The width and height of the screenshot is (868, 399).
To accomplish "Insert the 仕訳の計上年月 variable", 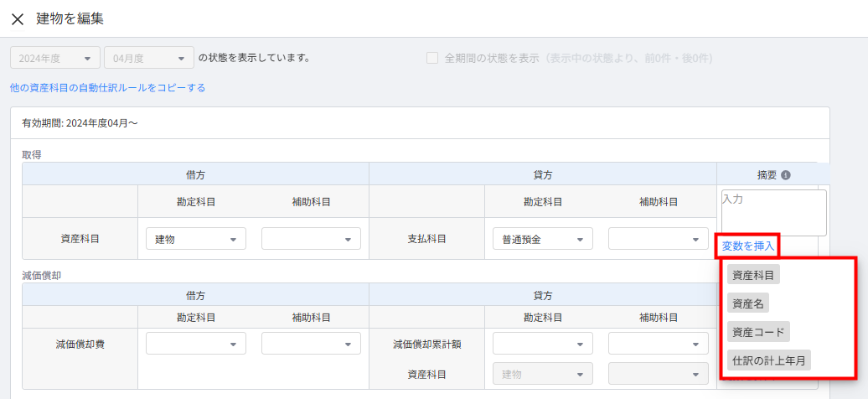I will [x=768, y=360].
